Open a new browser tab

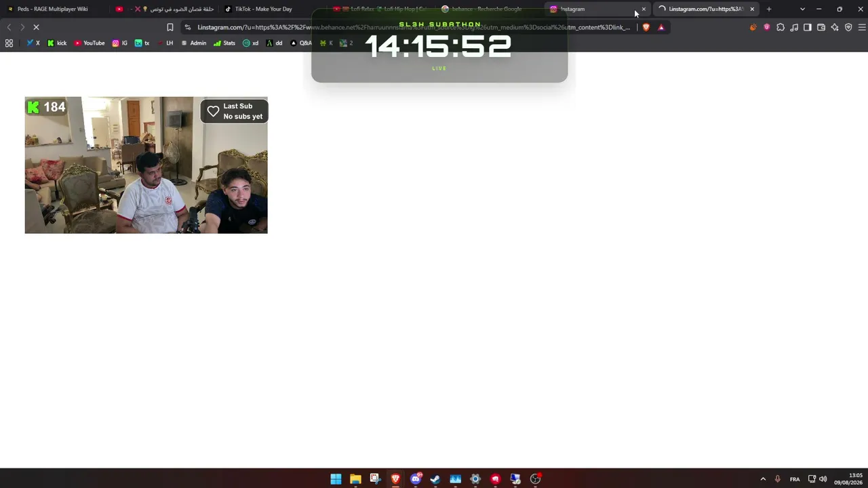769,9
